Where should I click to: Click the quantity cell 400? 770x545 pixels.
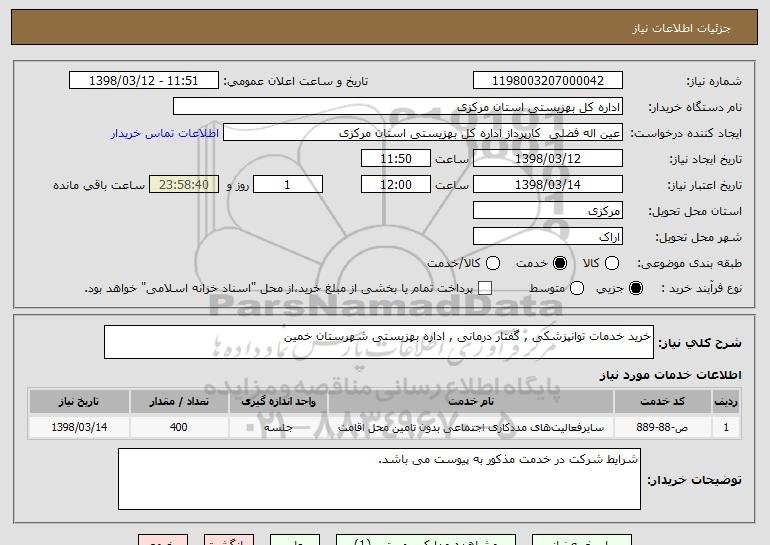coord(179,427)
